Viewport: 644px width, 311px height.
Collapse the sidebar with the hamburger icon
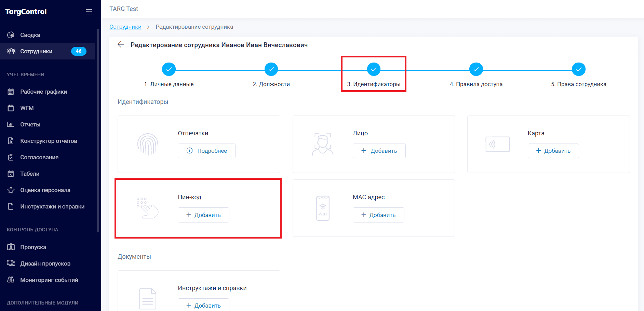(x=89, y=11)
